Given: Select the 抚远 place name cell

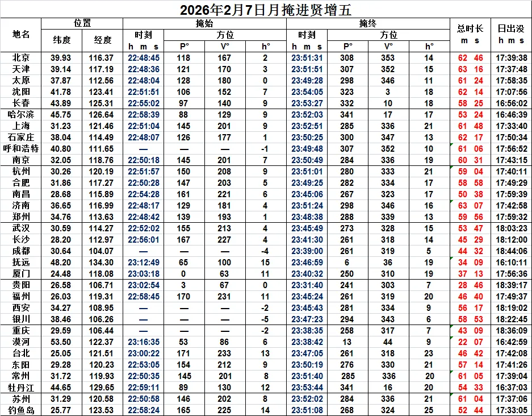Looking at the screenshot, I should pyautogui.click(x=20, y=262).
